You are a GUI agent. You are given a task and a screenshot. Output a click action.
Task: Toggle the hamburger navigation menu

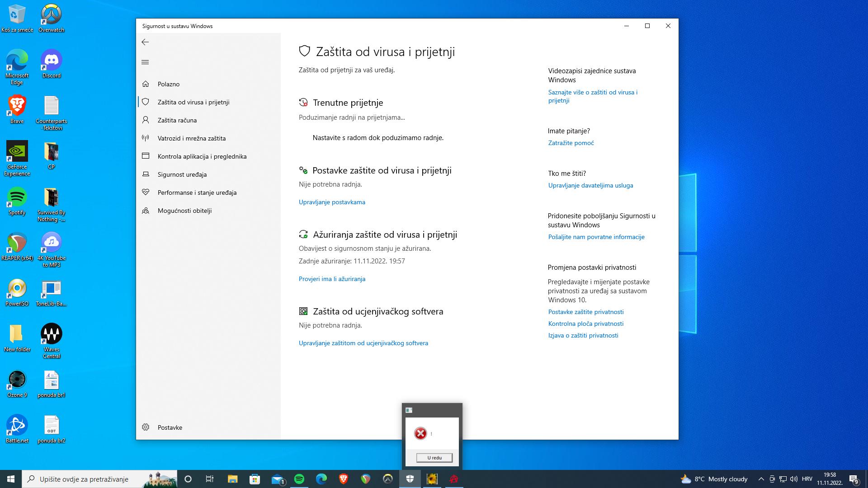point(145,62)
